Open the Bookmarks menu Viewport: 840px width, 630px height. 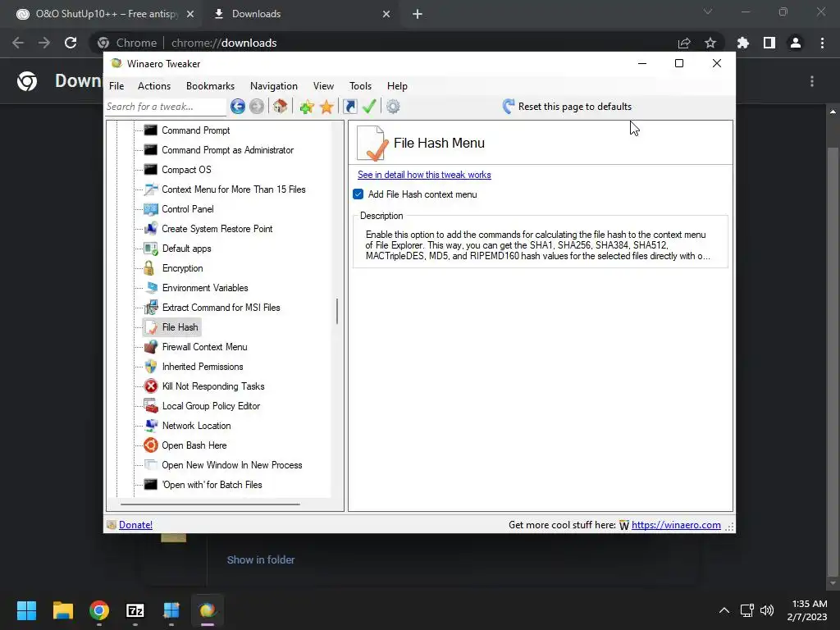click(210, 86)
